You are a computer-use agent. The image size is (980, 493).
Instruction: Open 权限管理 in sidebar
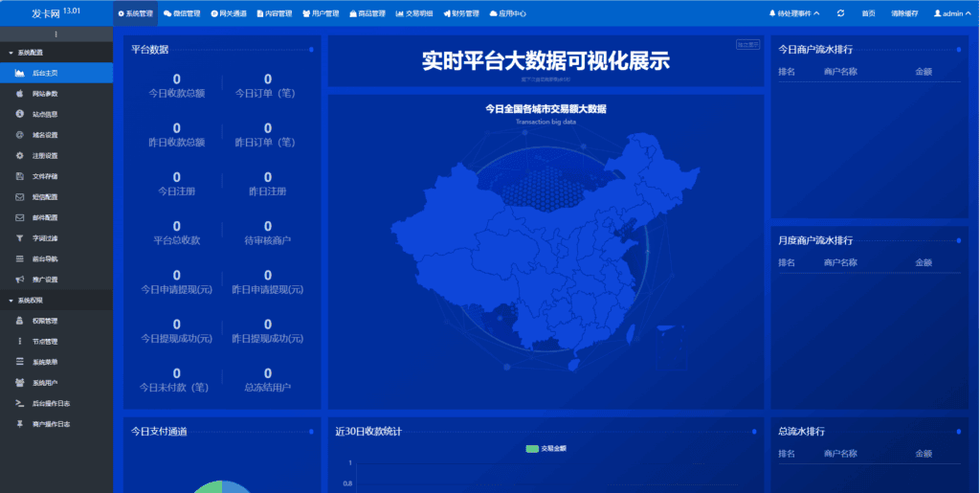56,322
